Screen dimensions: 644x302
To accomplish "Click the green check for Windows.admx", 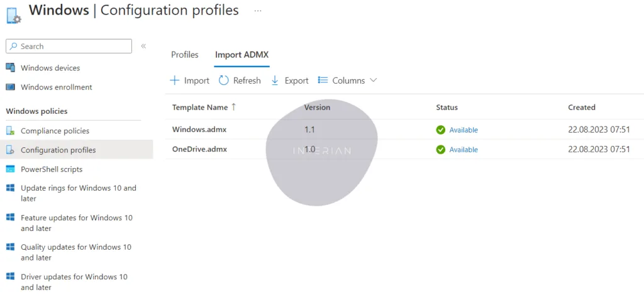I will 441,130.
